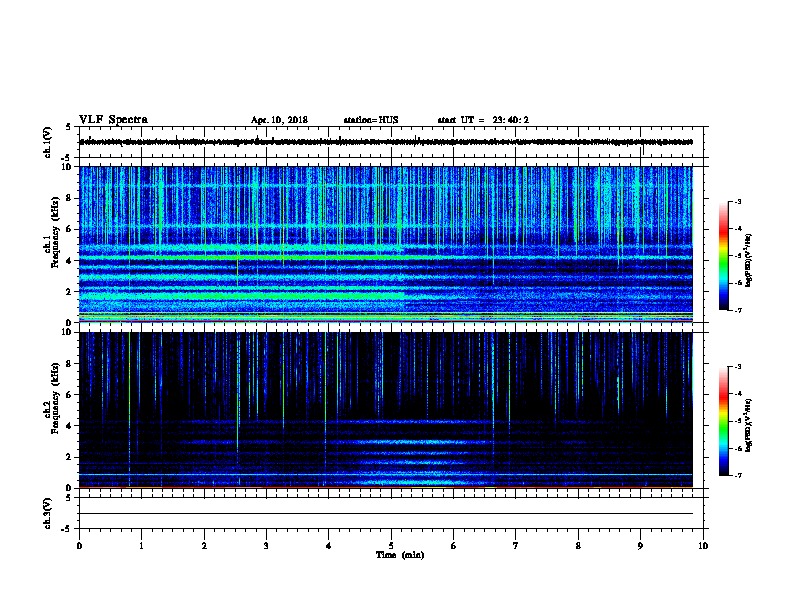Click the ch.1 "Frequency (kHz)" axis label

coord(55,232)
